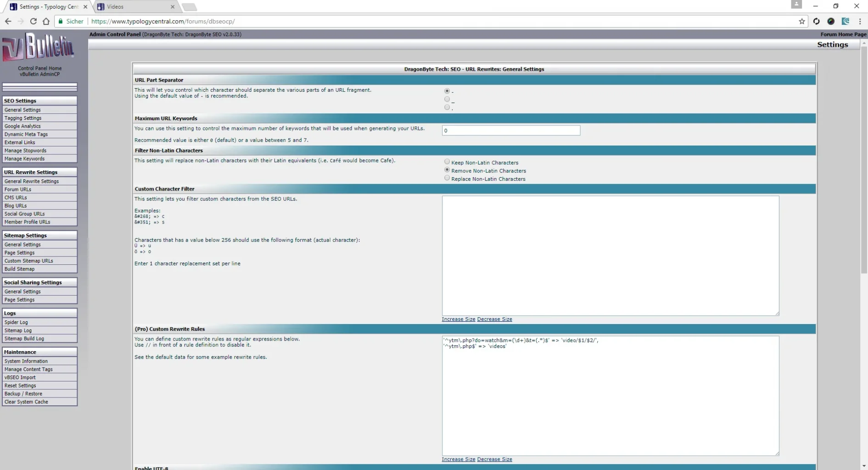
Task: Click the teal extension icon in toolbar
Action: click(x=846, y=21)
